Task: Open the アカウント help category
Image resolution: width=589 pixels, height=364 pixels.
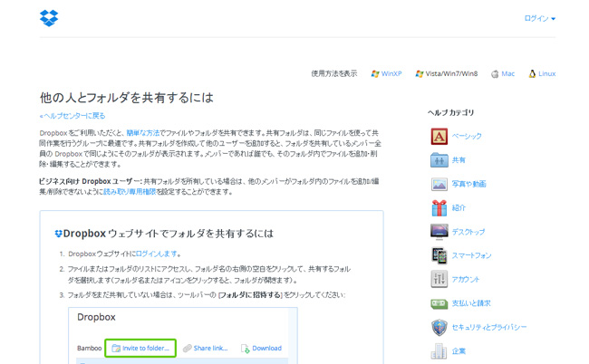Action: 466,279
